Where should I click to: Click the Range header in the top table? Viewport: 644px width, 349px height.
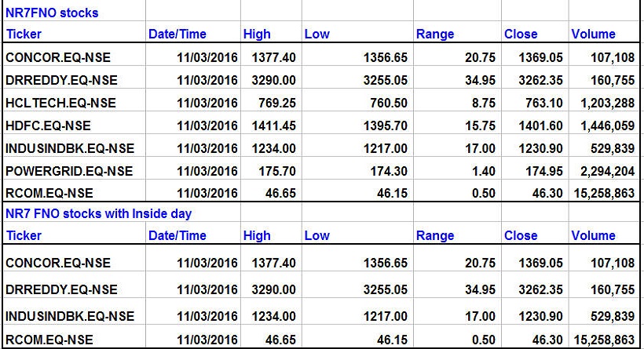[x=435, y=35]
